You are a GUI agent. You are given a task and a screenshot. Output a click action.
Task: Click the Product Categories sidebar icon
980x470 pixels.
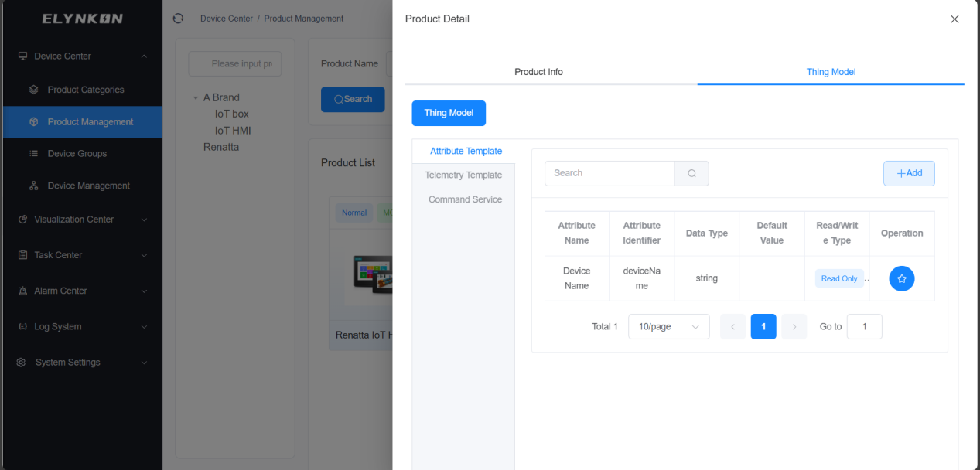(34, 90)
